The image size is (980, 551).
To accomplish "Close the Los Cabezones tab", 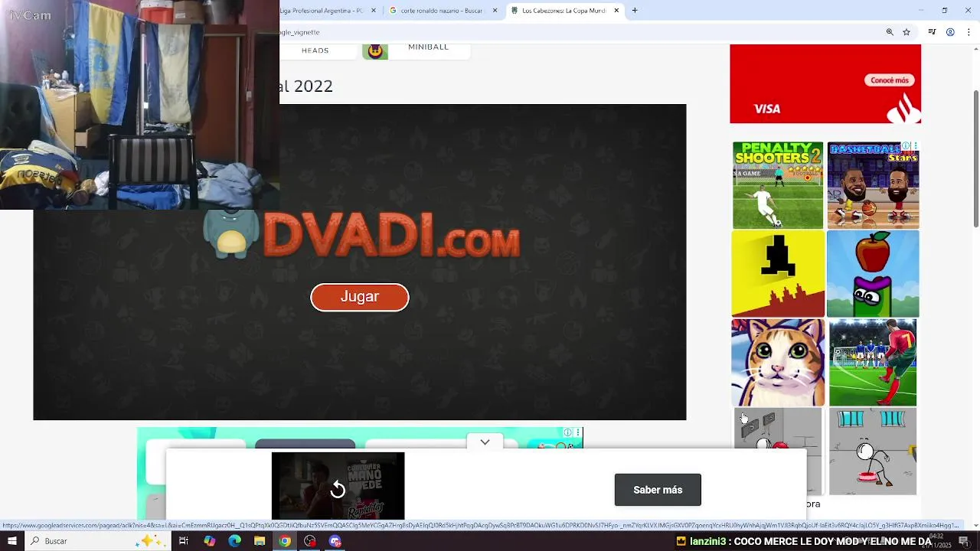I will (x=616, y=11).
